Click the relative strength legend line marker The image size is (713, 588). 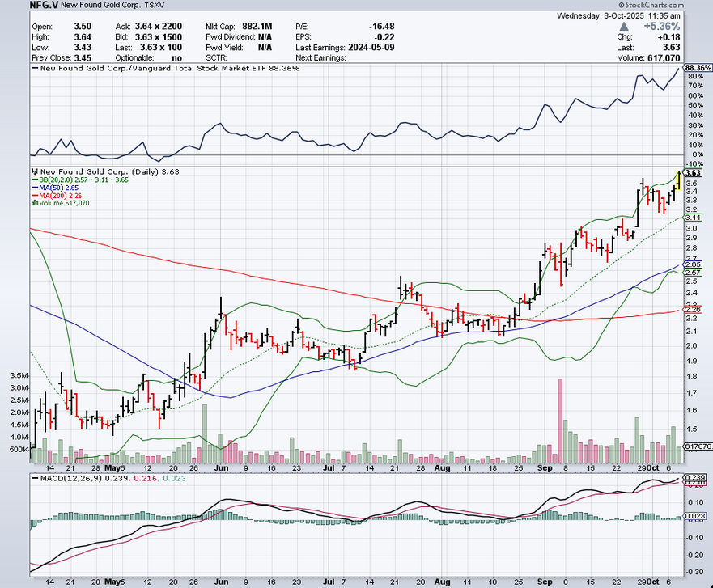(34, 69)
